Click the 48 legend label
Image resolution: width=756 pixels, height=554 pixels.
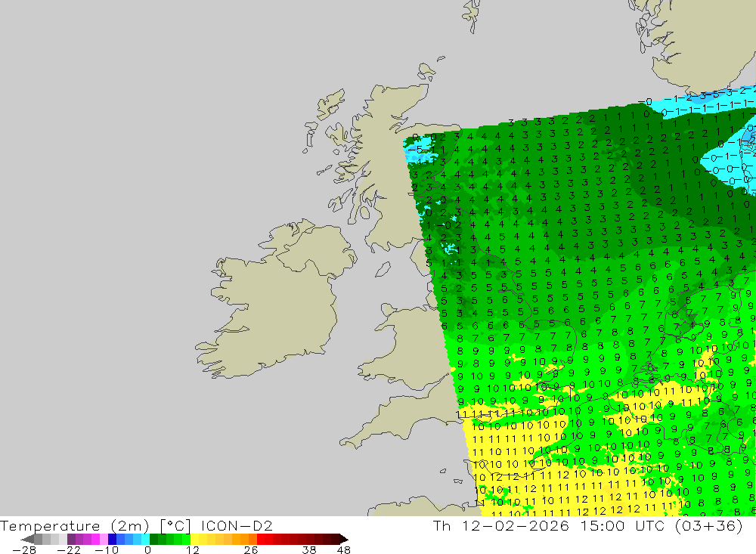click(344, 550)
